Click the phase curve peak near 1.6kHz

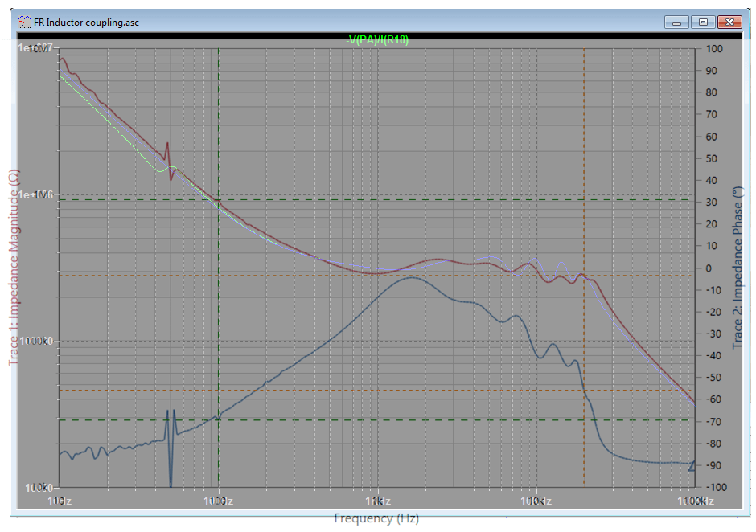[x=411, y=278]
